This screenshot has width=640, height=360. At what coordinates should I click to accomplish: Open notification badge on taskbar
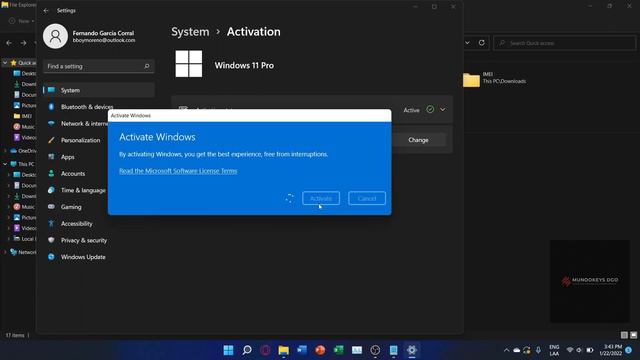tap(629, 350)
